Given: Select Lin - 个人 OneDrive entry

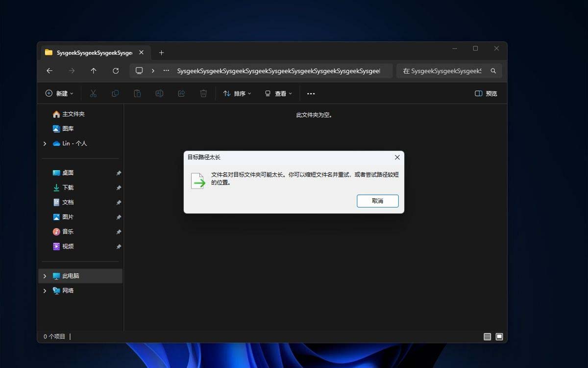Looking at the screenshot, I should (x=70, y=143).
